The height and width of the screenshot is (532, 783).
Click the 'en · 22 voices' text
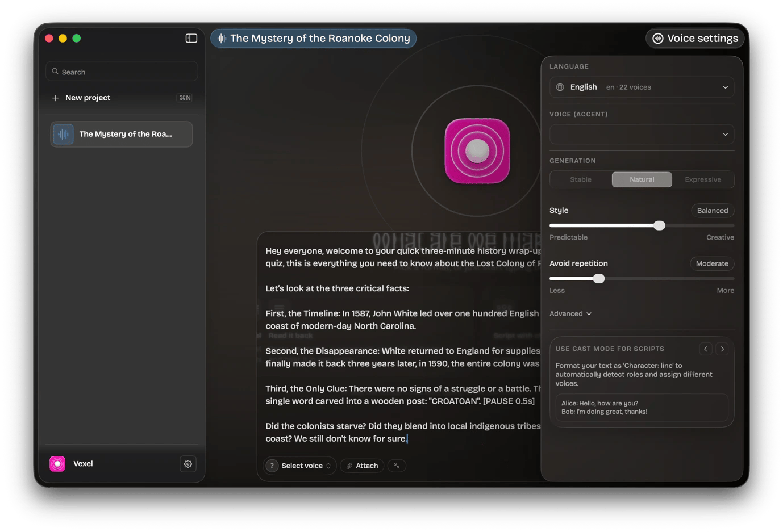[628, 87]
